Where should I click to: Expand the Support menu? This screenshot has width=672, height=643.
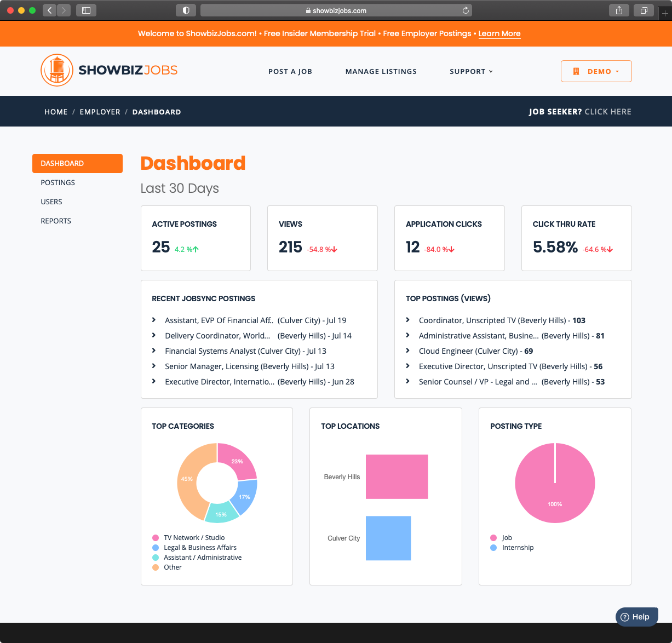471,71
